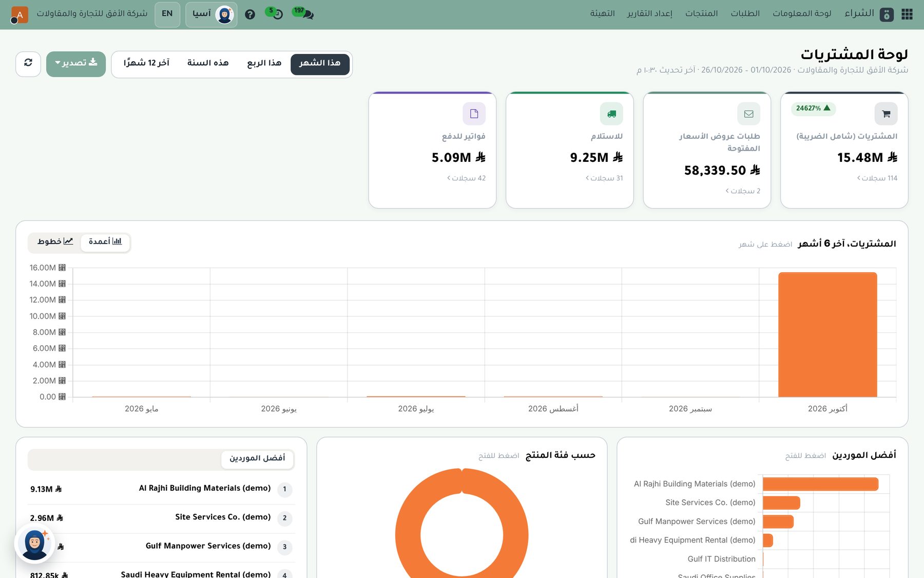Screen dimensions: 924x578
Task: Select the أفضل الموردين tab in list panel
Action: pos(257,458)
